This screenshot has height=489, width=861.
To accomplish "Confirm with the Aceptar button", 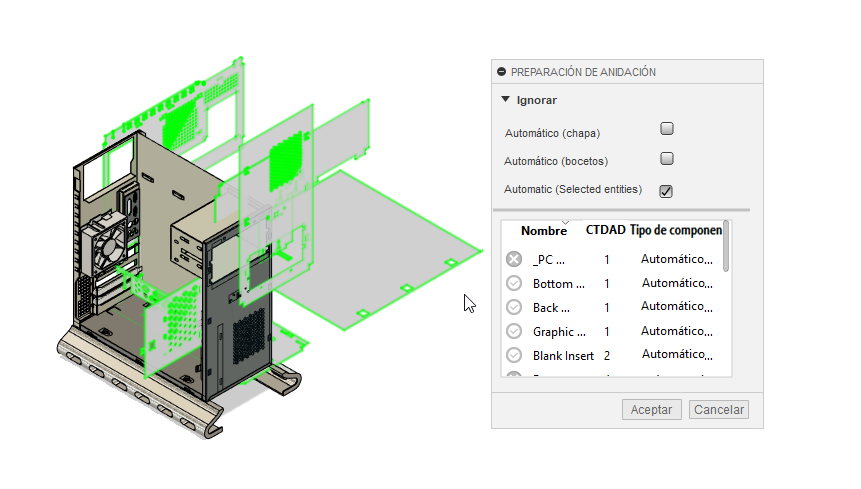I will tap(651, 409).
